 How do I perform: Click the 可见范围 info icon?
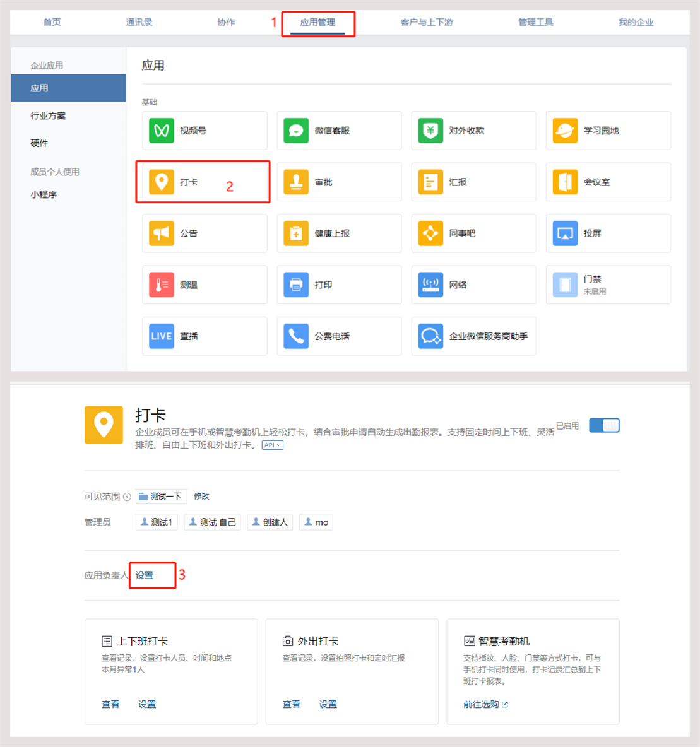(x=127, y=497)
